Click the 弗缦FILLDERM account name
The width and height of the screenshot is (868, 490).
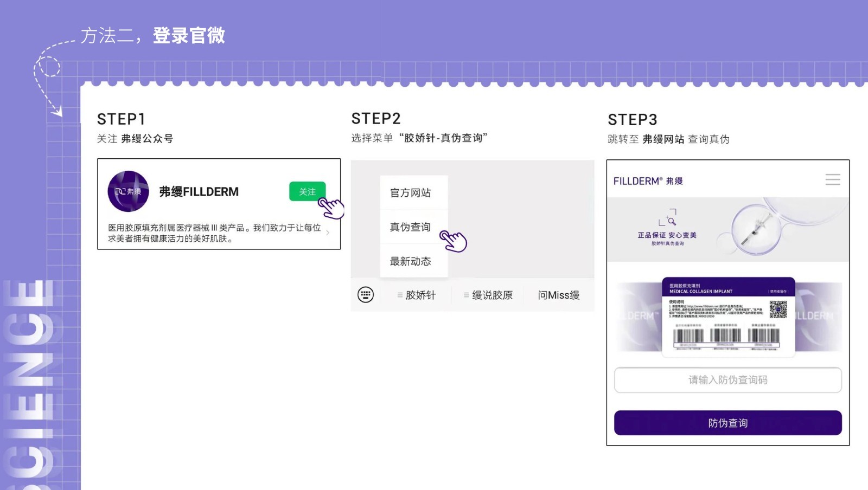pos(199,192)
